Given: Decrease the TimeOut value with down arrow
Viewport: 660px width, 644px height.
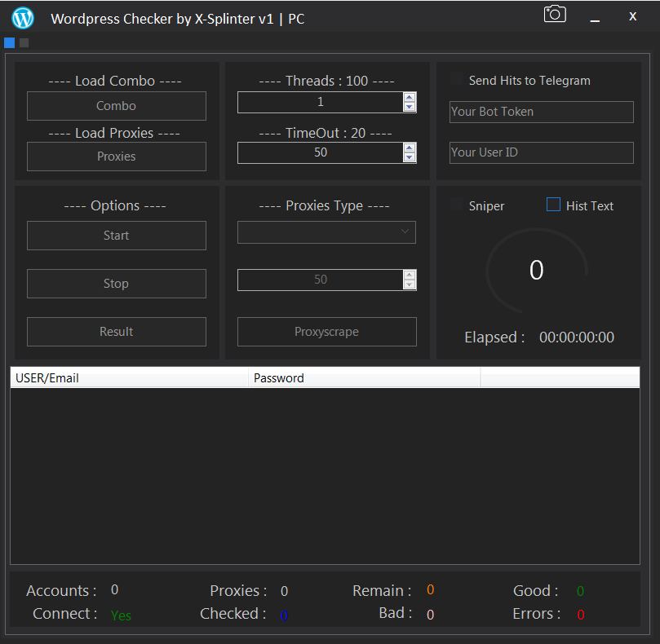Looking at the screenshot, I should click(x=410, y=157).
